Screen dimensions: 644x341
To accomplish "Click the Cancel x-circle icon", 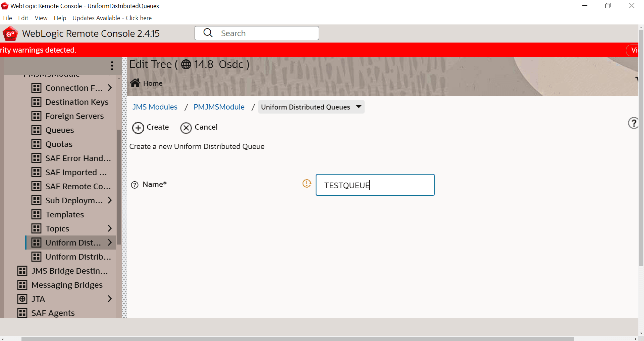I will [x=186, y=128].
